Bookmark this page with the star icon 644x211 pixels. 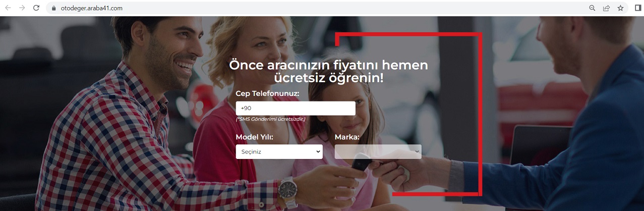pyautogui.click(x=620, y=8)
